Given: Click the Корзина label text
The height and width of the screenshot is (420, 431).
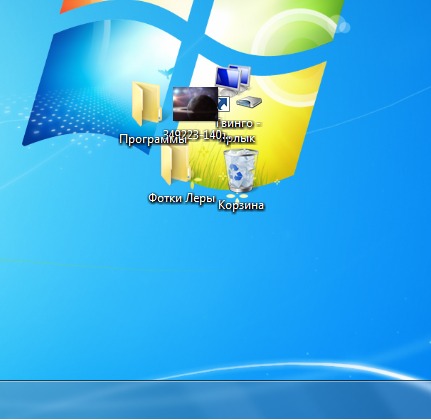Looking at the screenshot, I should coord(241,205).
